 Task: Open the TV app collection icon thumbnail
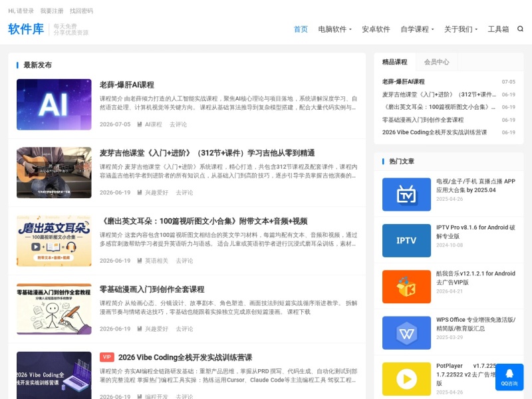406,194
